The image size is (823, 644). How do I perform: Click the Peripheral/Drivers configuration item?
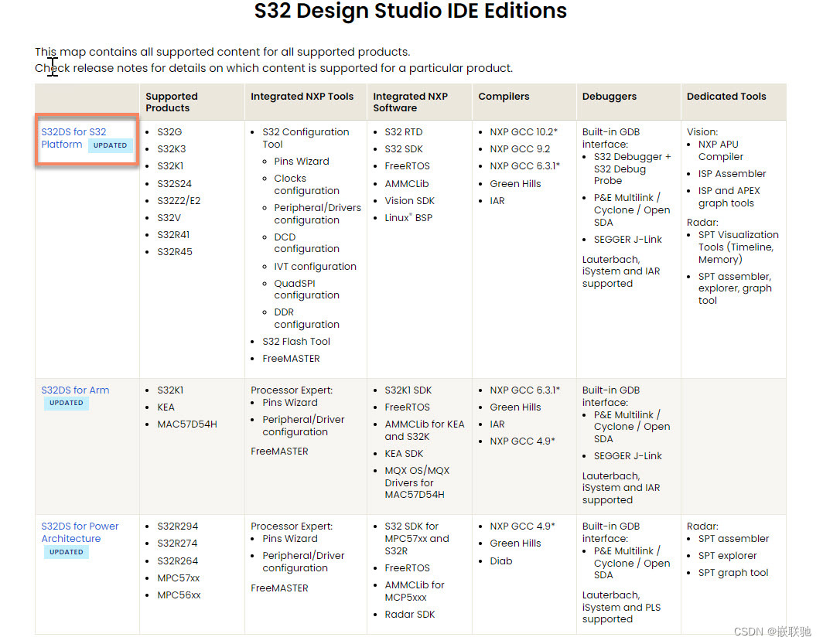coord(317,214)
